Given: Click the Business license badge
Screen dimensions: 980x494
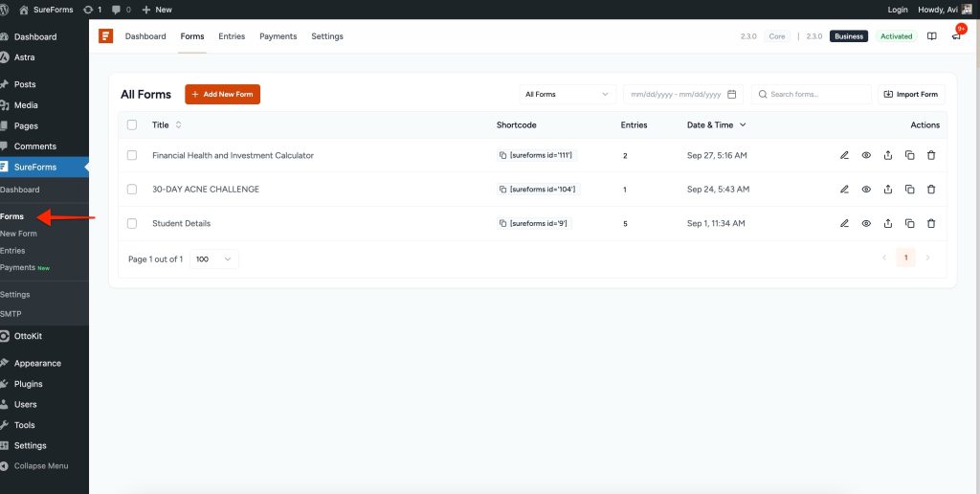Looking at the screenshot, I should coord(849,36).
